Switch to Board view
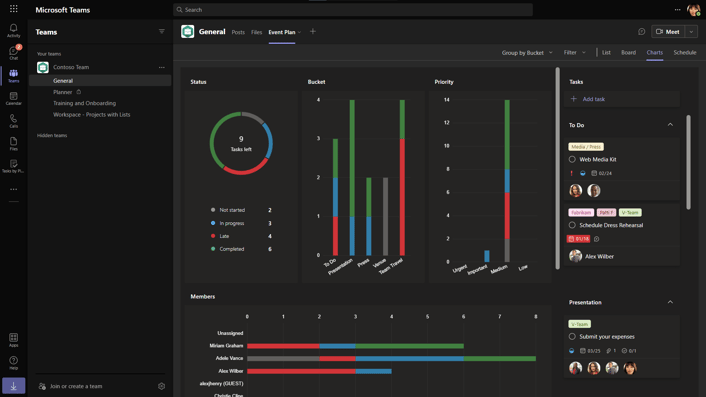Screen dimensions: 706x397 [x=629, y=53]
